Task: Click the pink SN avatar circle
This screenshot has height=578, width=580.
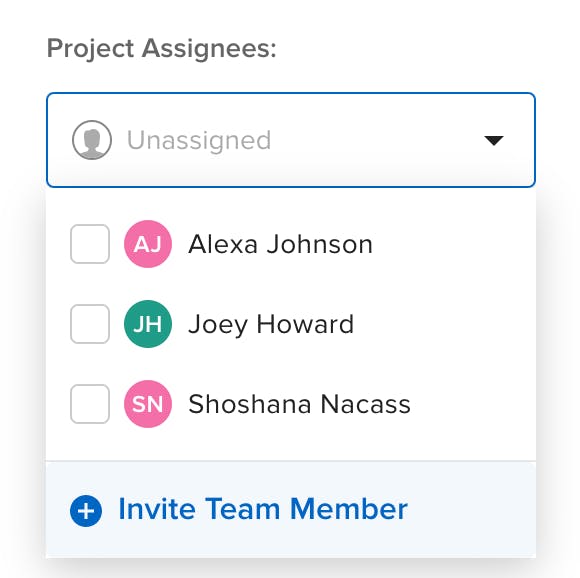Action: (x=148, y=404)
